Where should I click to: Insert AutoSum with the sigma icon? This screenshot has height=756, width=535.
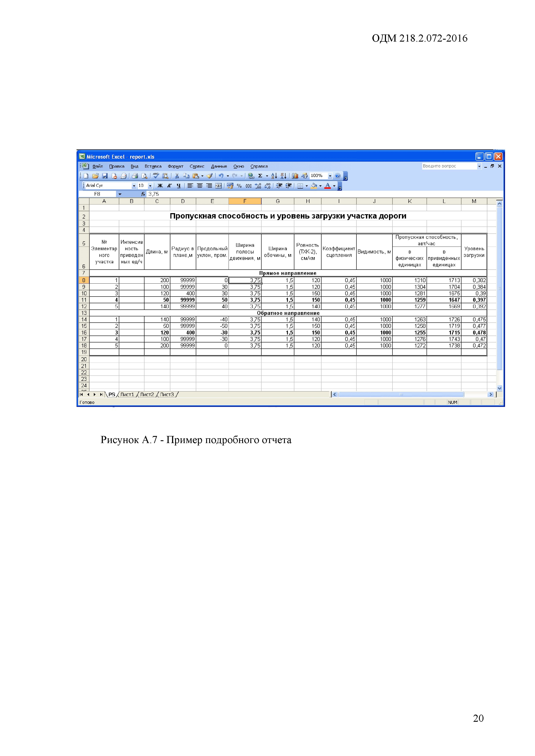click(x=260, y=176)
